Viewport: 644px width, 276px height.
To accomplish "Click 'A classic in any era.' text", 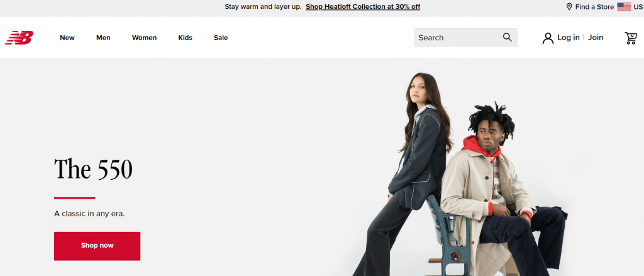I will coord(89,214).
